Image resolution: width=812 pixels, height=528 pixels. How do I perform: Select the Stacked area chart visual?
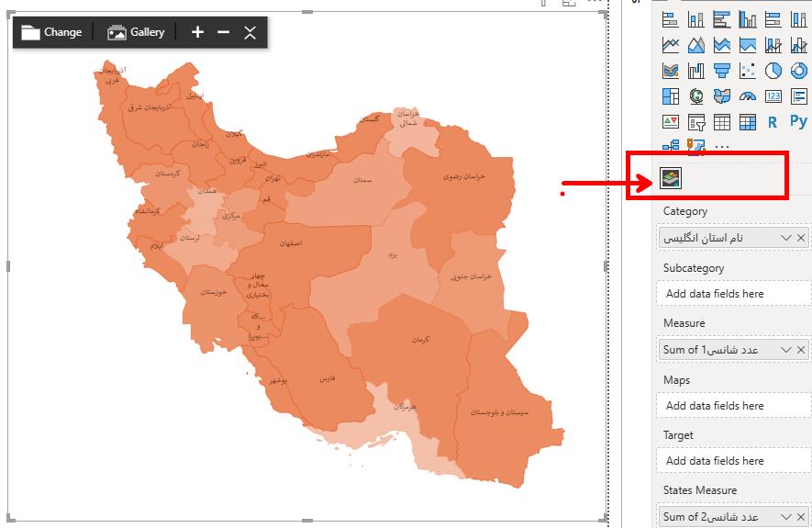click(722, 45)
